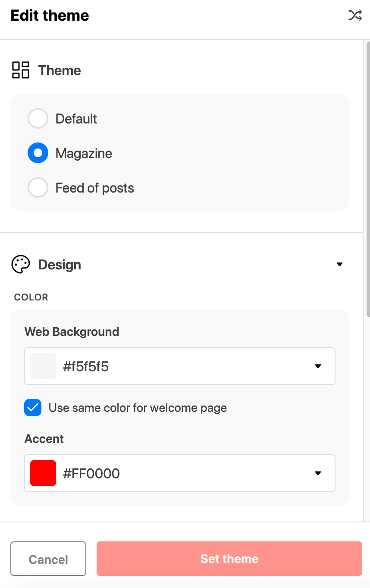Click the Edit theme title
This screenshot has height=588, width=370.
[x=49, y=15]
